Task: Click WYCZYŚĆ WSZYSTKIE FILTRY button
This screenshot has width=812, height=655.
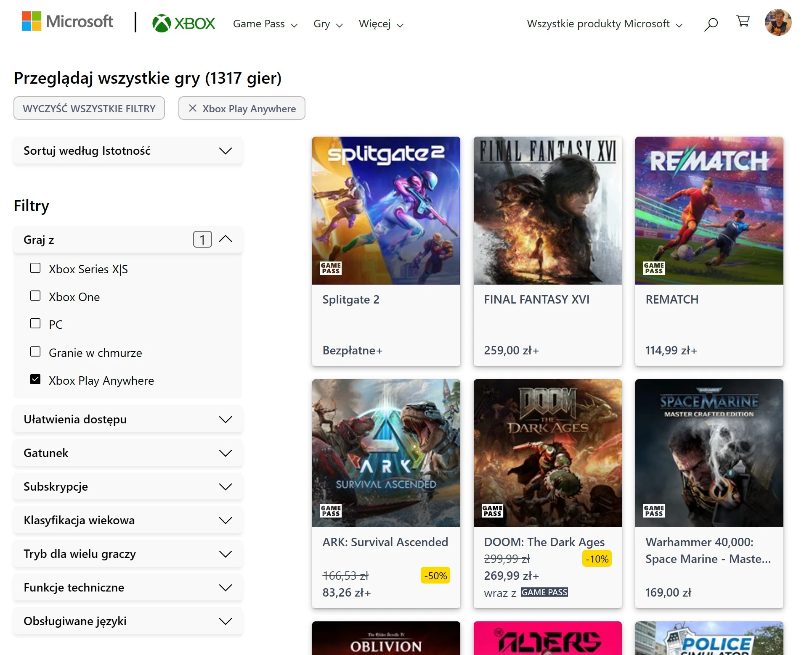Action: (89, 108)
